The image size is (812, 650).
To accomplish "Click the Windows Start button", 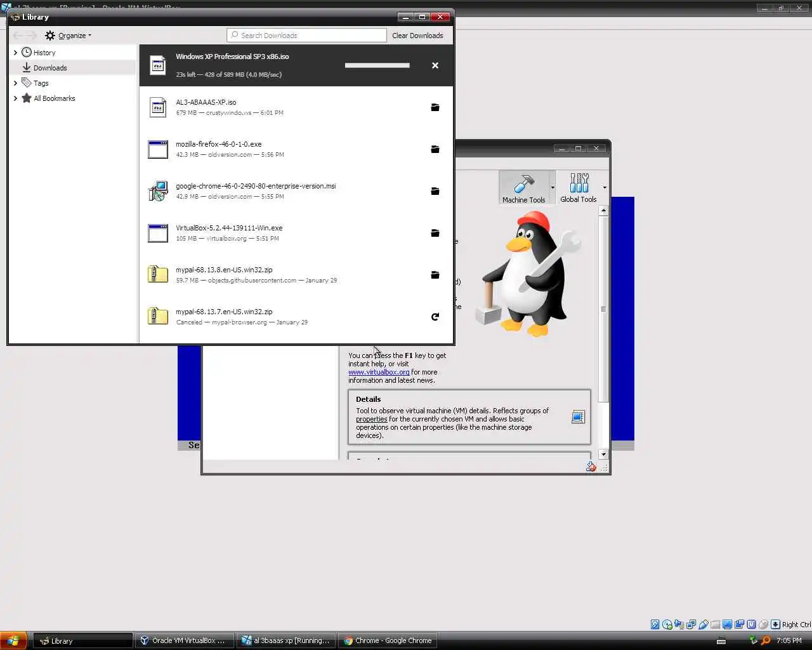I will (x=13, y=640).
